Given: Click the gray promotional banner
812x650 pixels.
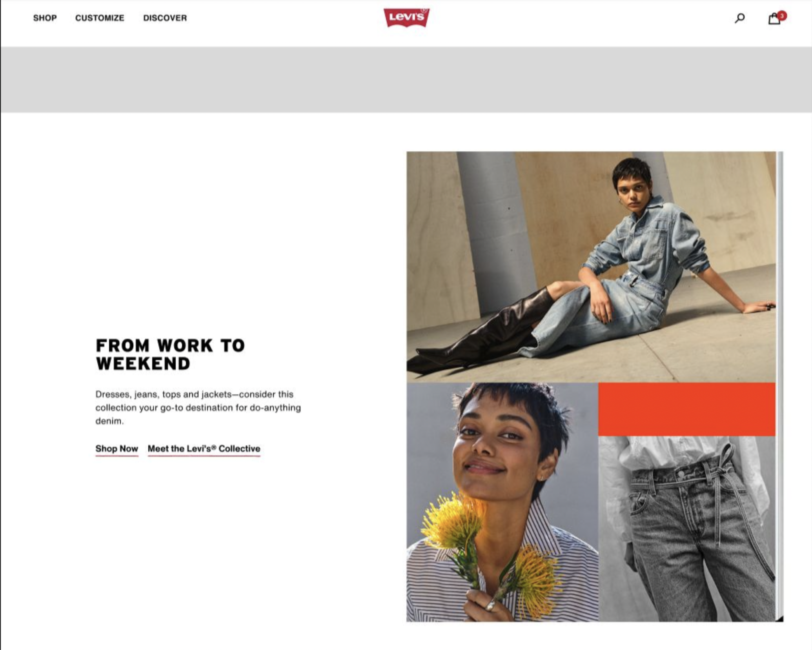Looking at the screenshot, I should [x=406, y=80].
